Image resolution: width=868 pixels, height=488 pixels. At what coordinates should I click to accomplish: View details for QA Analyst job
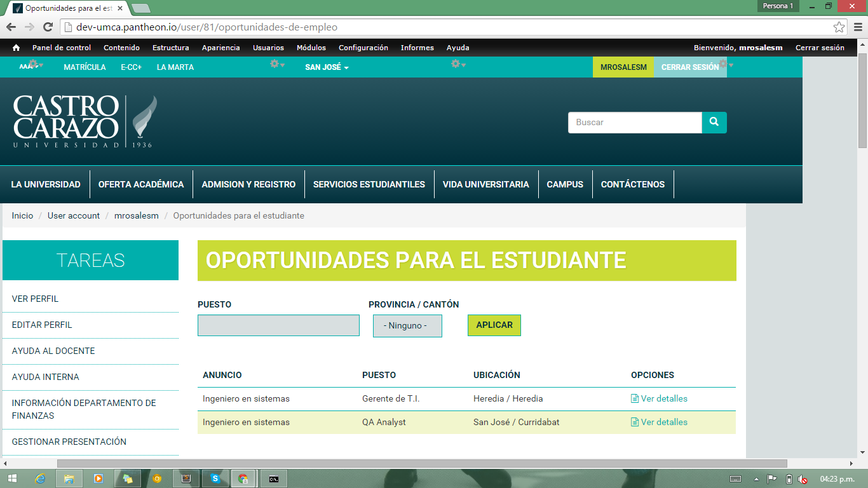pos(663,422)
